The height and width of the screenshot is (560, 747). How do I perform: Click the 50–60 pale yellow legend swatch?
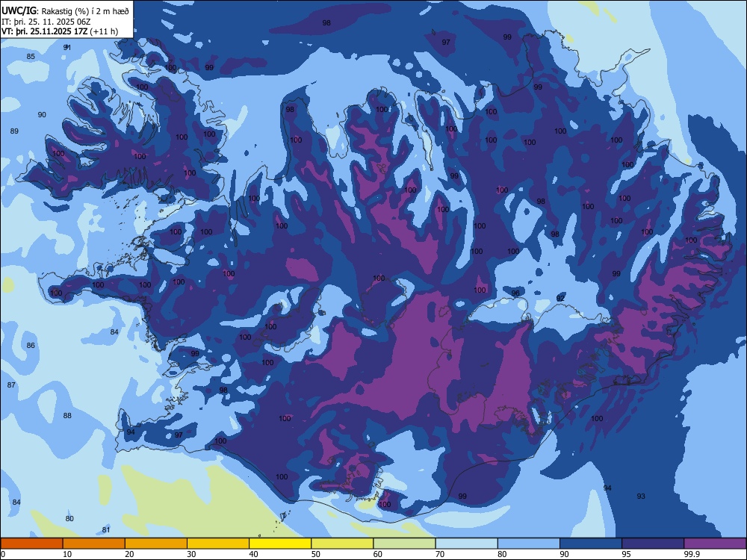pyautogui.click(x=342, y=544)
